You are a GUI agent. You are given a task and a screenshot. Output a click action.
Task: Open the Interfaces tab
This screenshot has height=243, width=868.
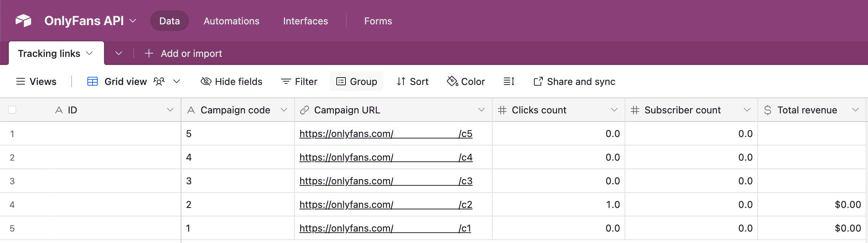tap(305, 21)
